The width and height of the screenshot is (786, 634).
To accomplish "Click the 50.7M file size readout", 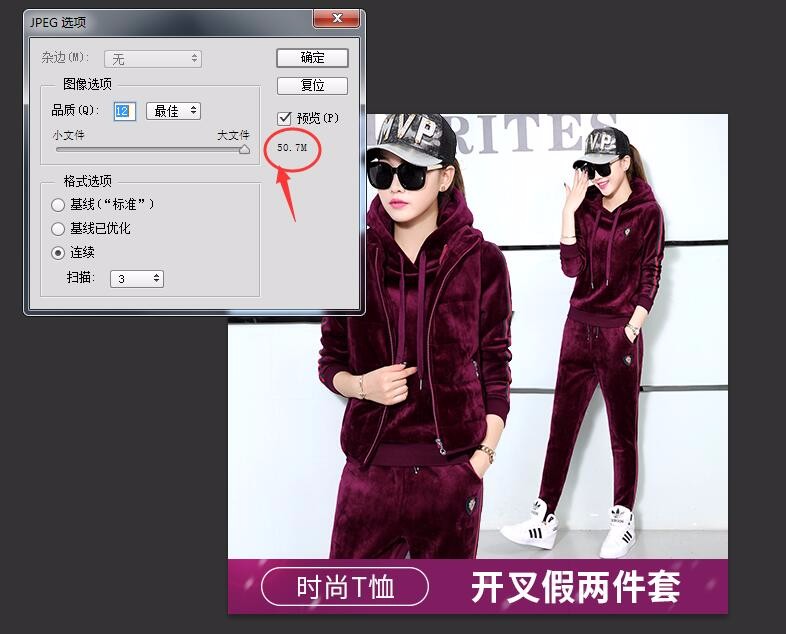I will pos(292,148).
